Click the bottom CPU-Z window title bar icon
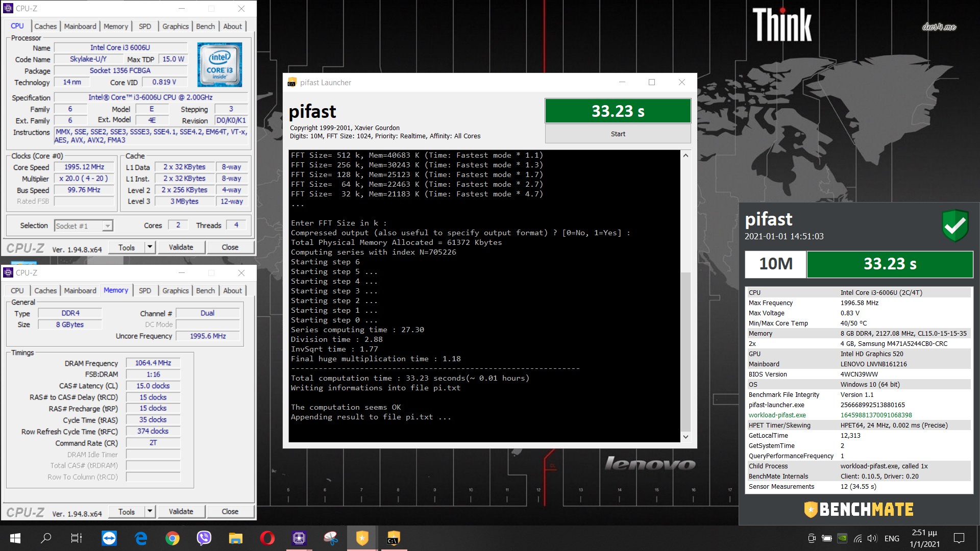Viewport: 980px width, 551px height. pos(8,273)
